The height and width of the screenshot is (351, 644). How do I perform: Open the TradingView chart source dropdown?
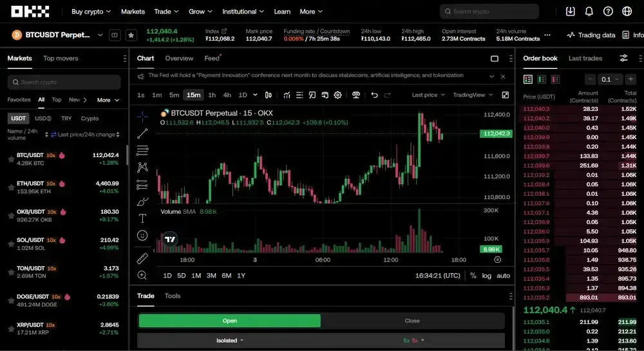pyautogui.click(x=473, y=95)
